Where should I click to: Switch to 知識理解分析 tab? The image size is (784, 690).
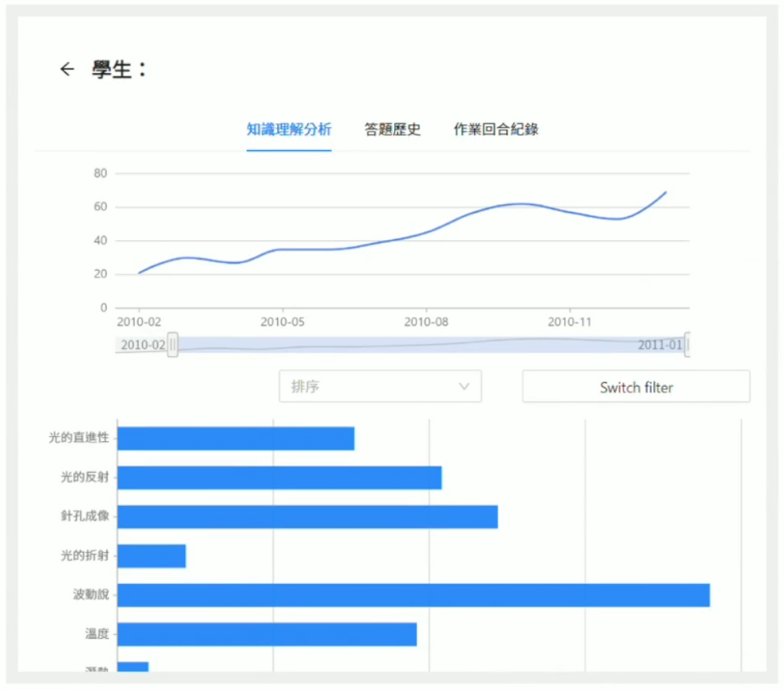pos(289,130)
